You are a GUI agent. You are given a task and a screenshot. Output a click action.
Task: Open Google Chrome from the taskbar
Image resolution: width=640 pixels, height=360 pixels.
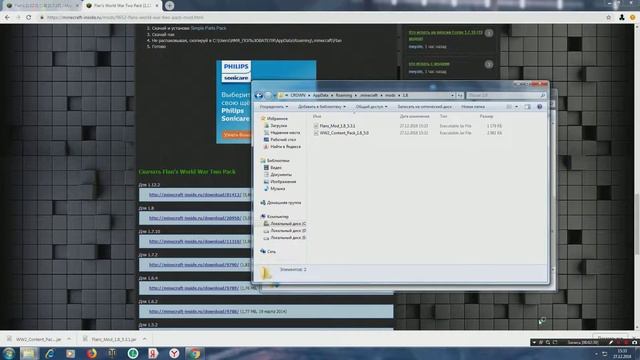click(195, 353)
